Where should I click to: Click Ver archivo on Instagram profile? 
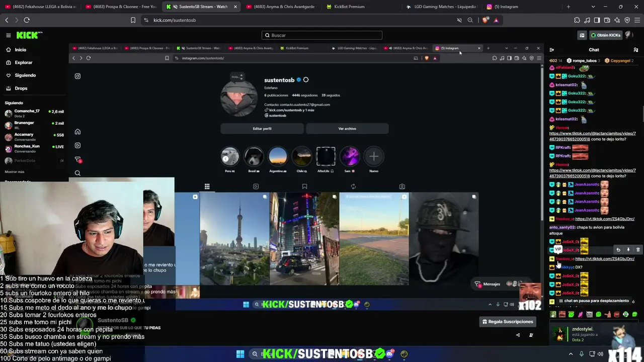(347, 129)
